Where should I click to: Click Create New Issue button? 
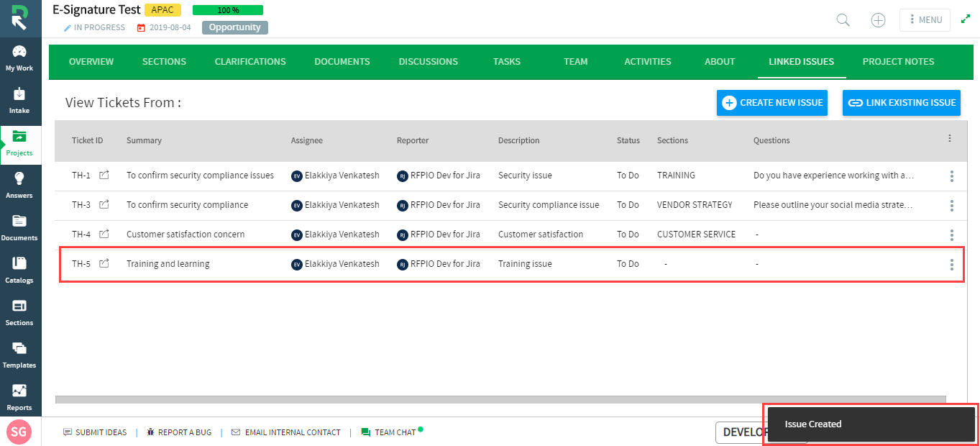pyautogui.click(x=772, y=103)
